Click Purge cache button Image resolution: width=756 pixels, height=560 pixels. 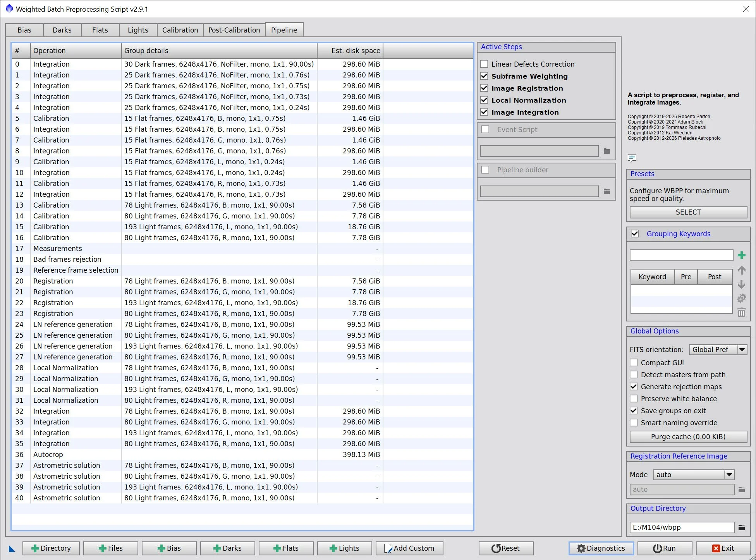click(x=688, y=436)
